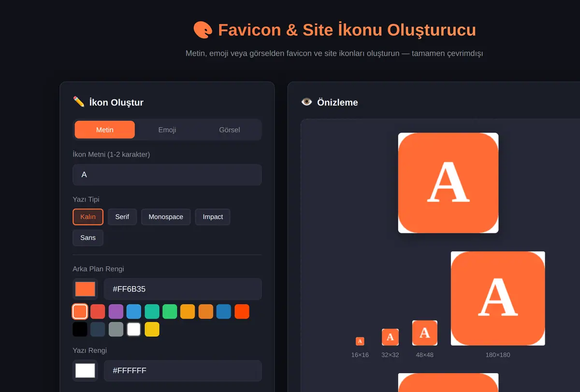Focus the İkon Metni text field
Image resolution: width=580 pixels, height=392 pixels.
tap(167, 174)
